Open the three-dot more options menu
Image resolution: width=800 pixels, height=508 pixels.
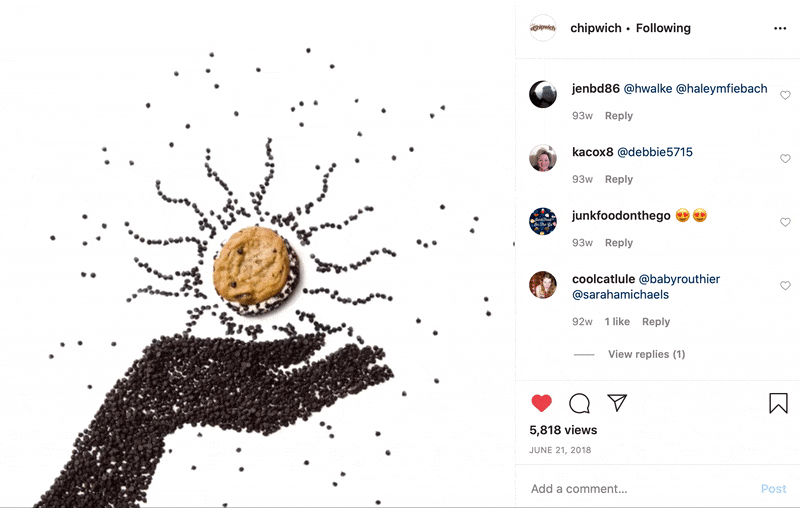pyautogui.click(x=780, y=28)
